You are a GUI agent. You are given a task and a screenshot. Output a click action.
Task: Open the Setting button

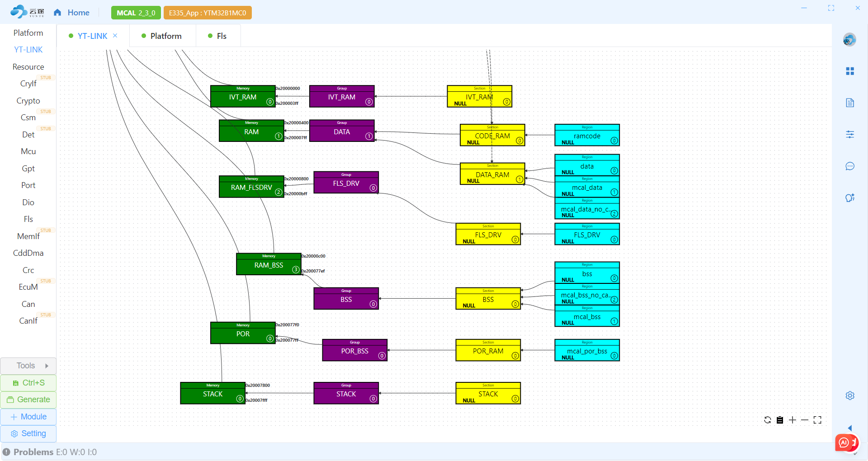click(x=28, y=433)
